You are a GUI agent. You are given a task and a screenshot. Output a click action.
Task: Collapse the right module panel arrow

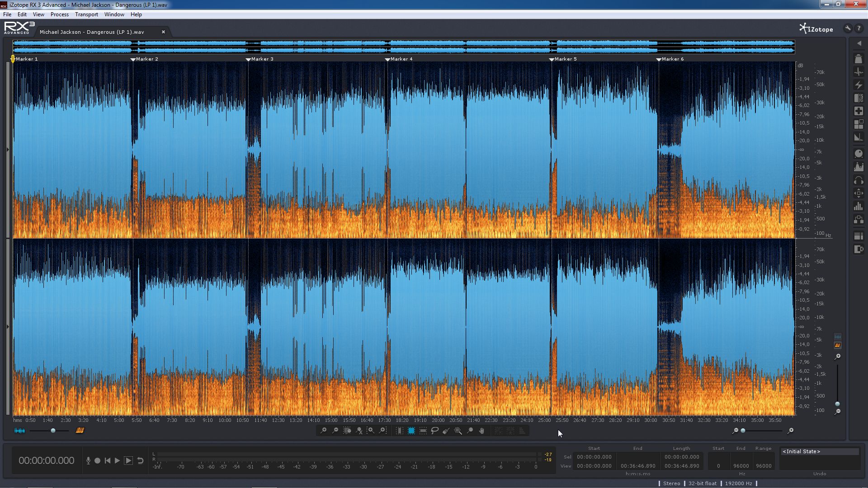click(x=859, y=44)
